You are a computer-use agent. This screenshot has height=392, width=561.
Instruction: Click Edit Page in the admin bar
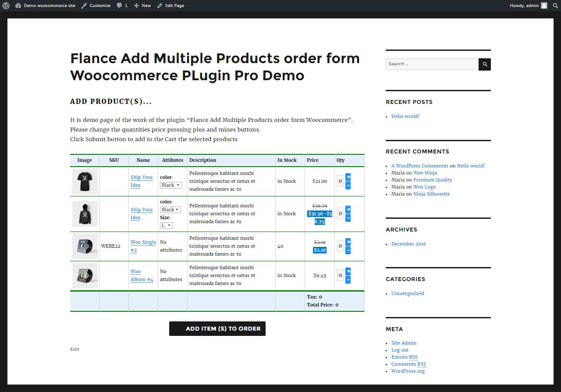[x=170, y=6]
